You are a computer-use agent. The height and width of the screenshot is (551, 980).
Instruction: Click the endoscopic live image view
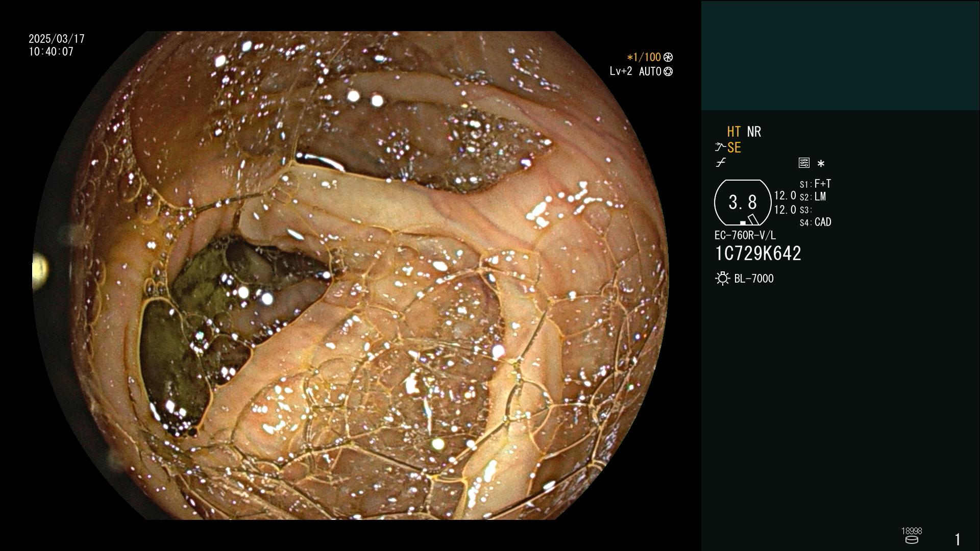pos(351,275)
